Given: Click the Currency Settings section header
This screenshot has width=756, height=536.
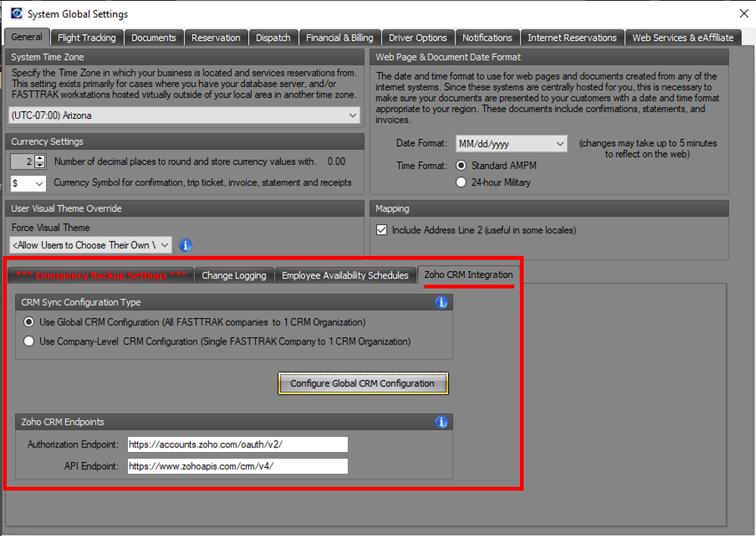Looking at the screenshot, I should coord(184,142).
